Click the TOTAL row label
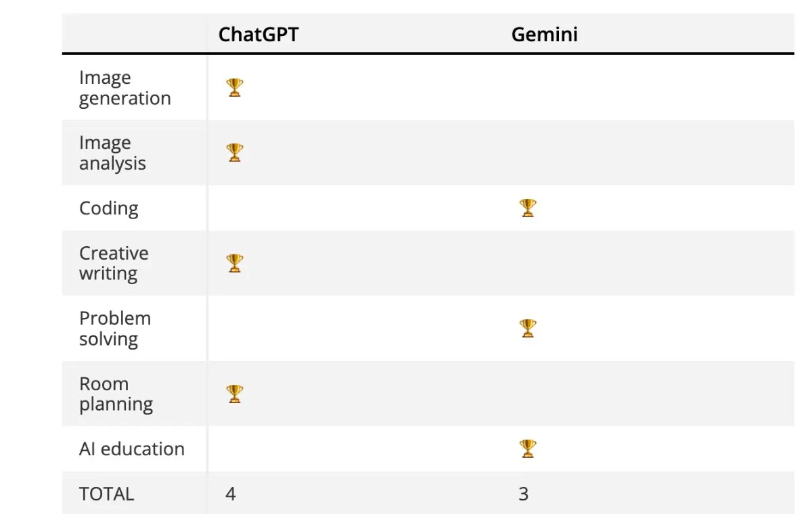The image size is (812, 514). click(x=106, y=494)
